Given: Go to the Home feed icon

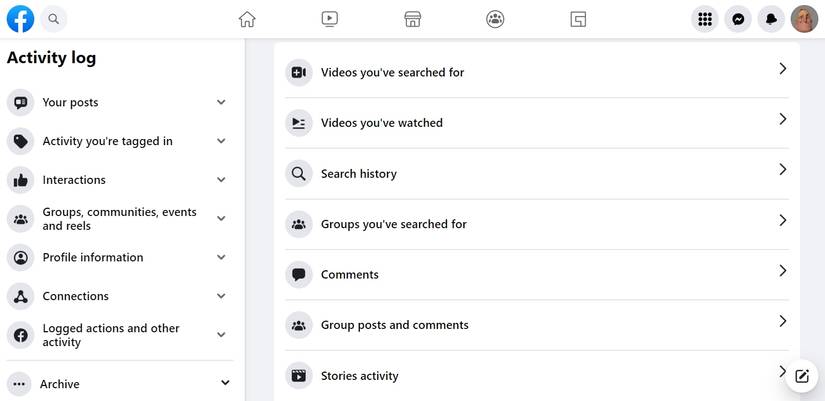Looking at the screenshot, I should (247, 19).
